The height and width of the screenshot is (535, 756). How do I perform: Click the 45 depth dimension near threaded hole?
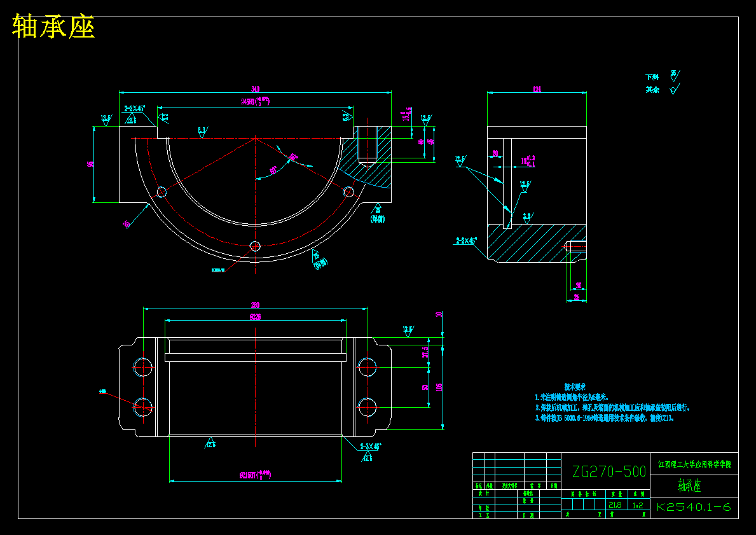coord(430,142)
